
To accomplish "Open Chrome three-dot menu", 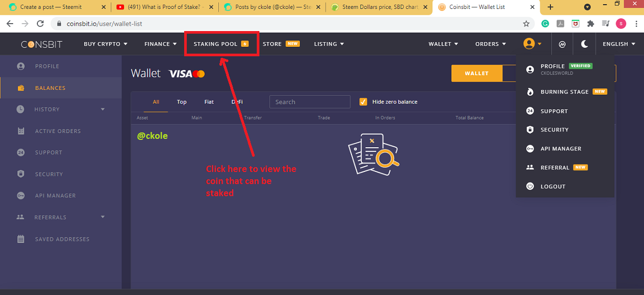I will click(636, 24).
